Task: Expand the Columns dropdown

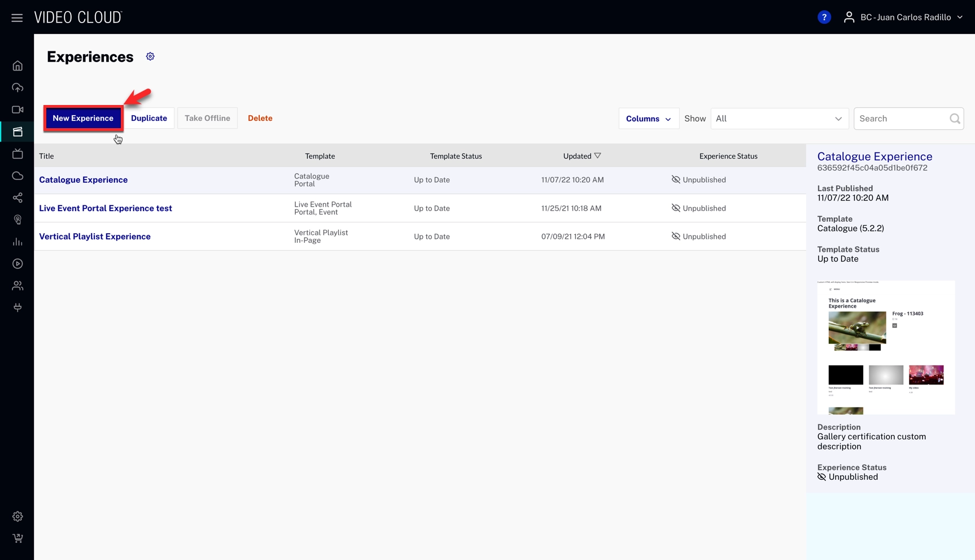Action: [x=648, y=119]
